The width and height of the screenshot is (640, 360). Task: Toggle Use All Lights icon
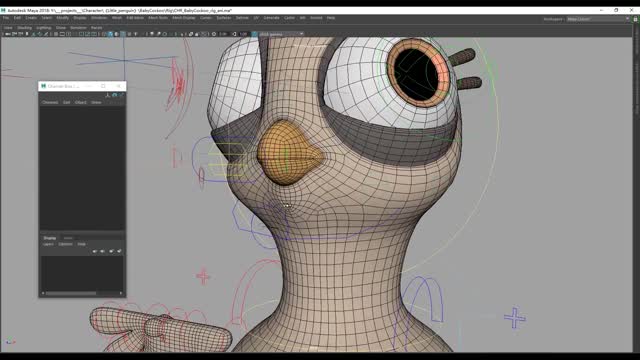136,34
